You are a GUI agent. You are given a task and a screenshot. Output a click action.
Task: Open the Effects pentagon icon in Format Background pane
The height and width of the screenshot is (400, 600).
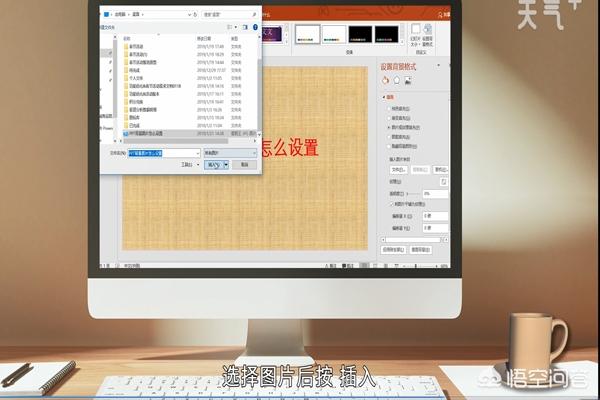[x=397, y=80]
